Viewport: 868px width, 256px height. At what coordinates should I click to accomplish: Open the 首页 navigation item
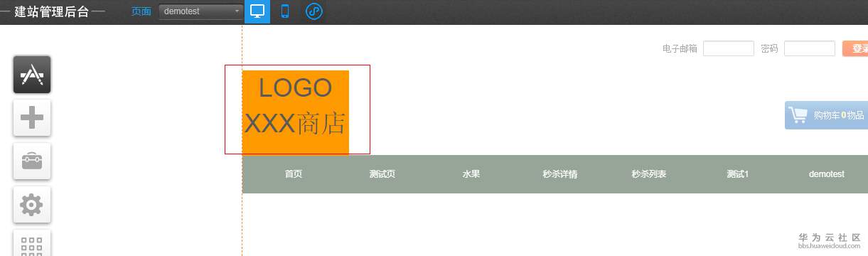[x=293, y=174]
